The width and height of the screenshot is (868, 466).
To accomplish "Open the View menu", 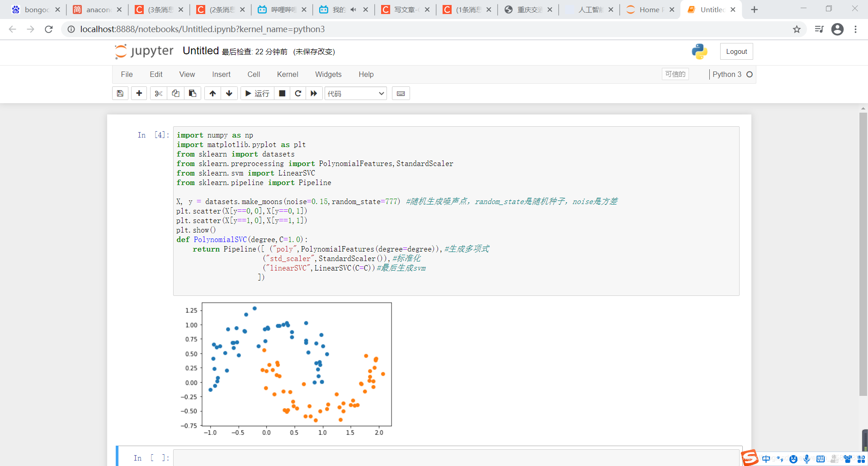I will pos(187,74).
